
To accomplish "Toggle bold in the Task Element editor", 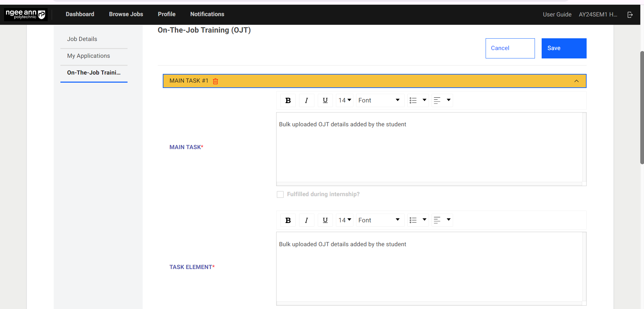I will click(288, 220).
